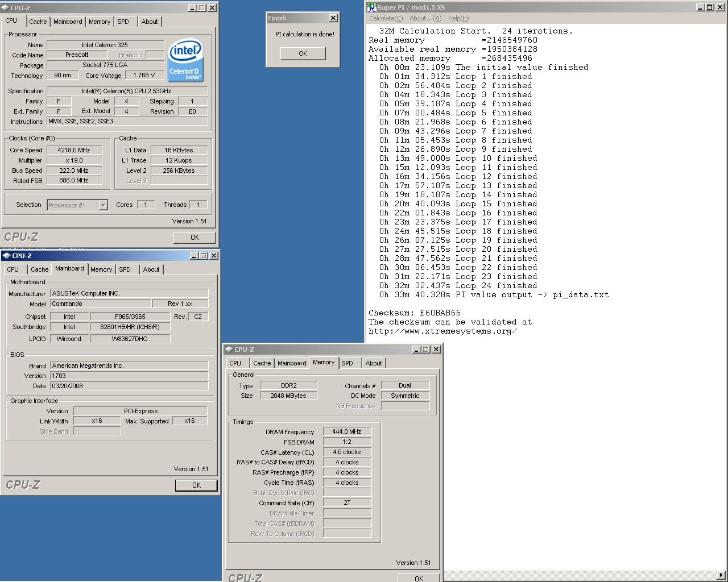Select CPU tab in Mainboard CPU-Z window
This screenshot has width=728, height=582.
pyautogui.click(x=13, y=269)
